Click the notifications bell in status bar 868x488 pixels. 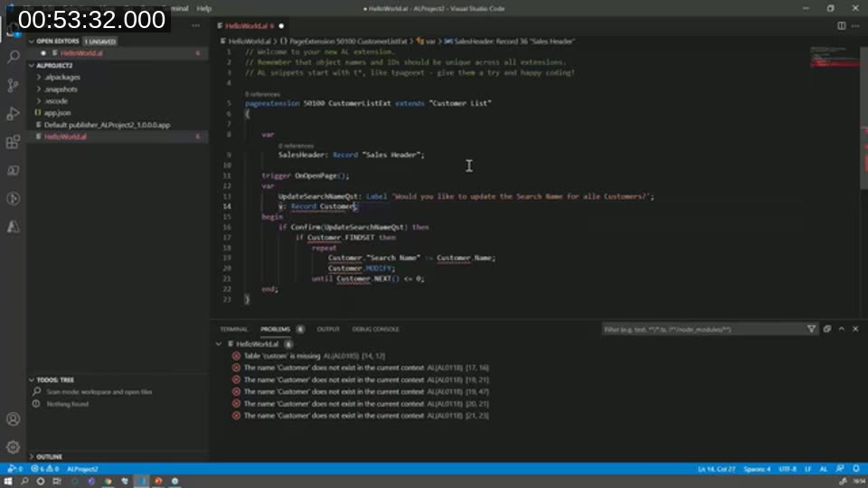pos(856,469)
